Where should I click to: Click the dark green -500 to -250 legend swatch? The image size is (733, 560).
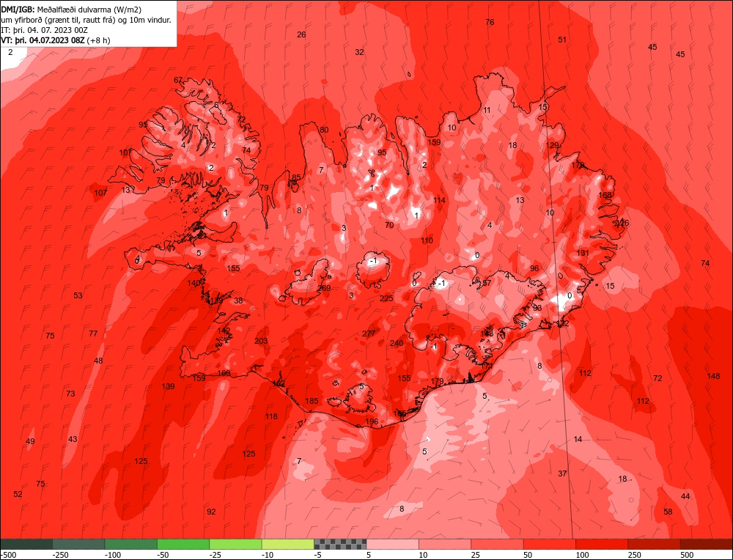(26, 544)
